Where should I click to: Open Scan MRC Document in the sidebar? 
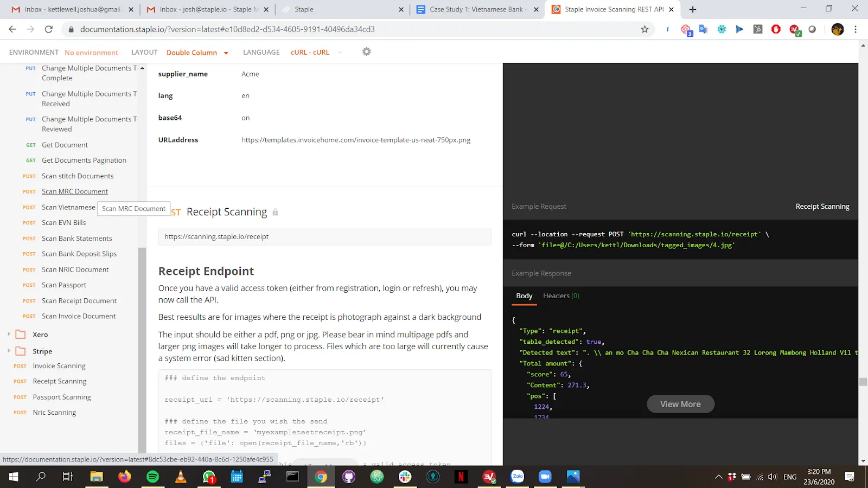(x=75, y=191)
